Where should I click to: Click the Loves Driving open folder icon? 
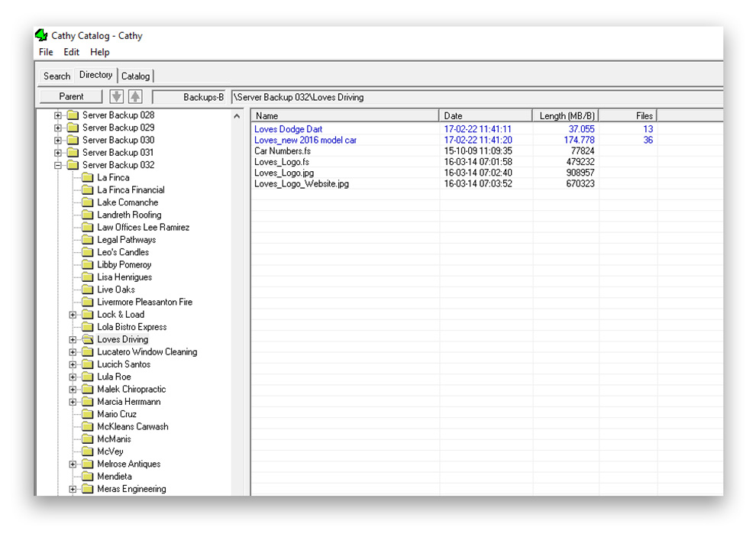pos(87,339)
